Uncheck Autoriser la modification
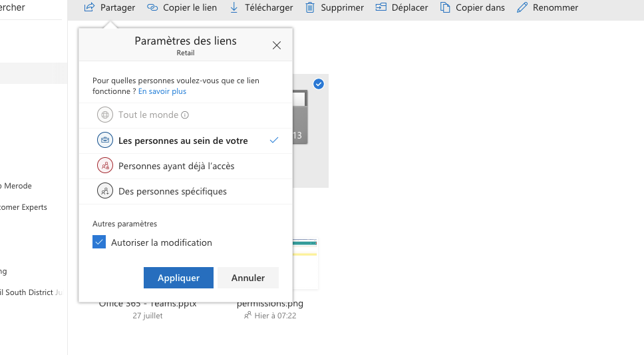This screenshot has width=644, height=355. (99, 242)
